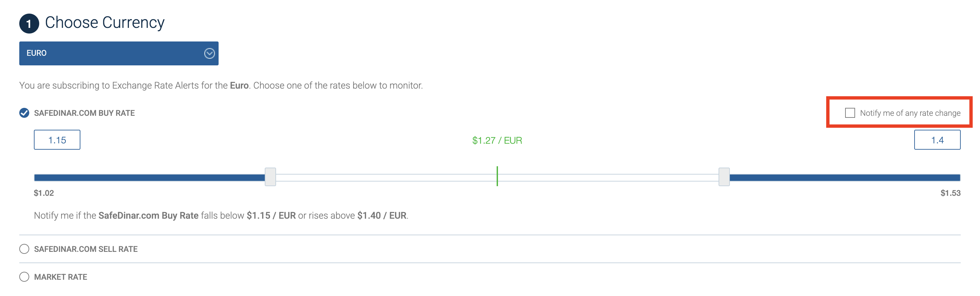Image resolution: width=980 pixels, height=296 pixels.
Task: Click inside the 1.4 upper-bound input box
Action: 938,139
